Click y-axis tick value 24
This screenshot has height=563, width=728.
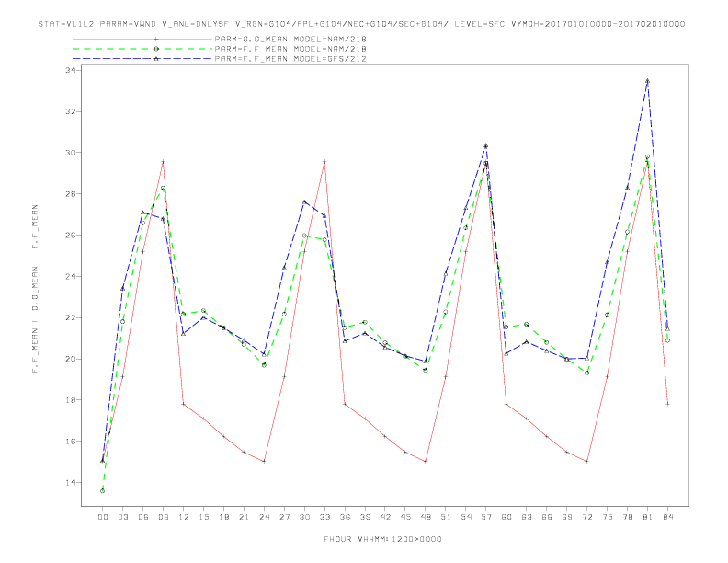[73, 276]
